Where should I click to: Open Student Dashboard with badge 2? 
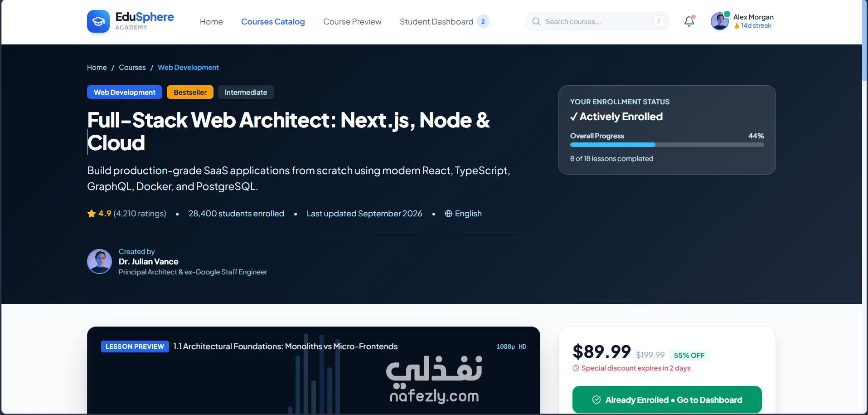point(444,21)
